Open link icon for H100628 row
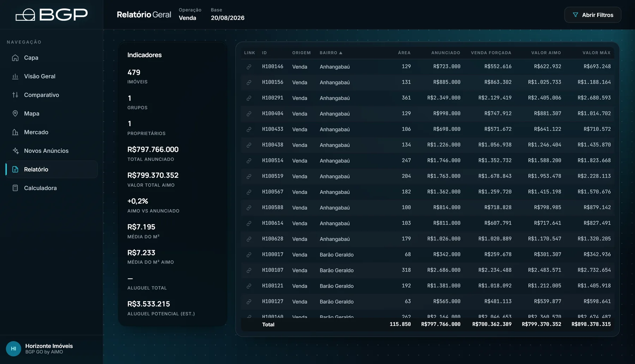The height and width of the screenshot is (364, 635). click(249, 239)
